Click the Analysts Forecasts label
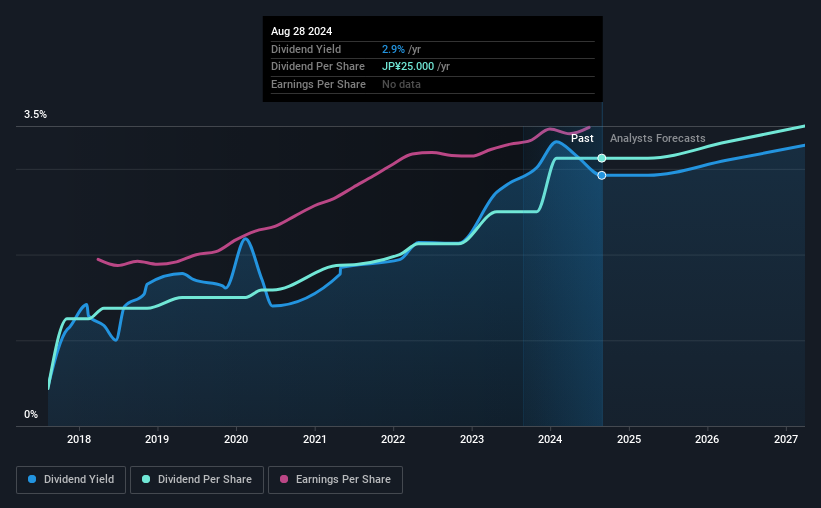Viewport: 821px width, 508px height. [658, 138]
